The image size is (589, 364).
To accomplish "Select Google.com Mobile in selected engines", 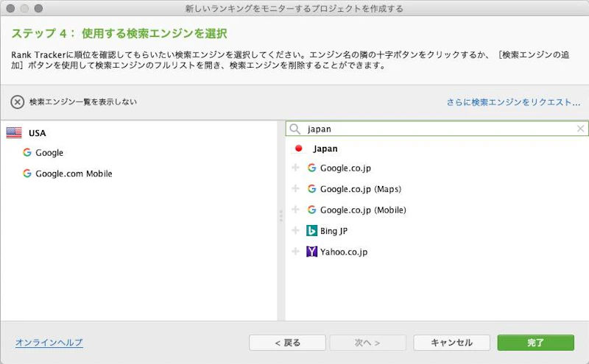I will pyautogui.click(x=74, y=174).
